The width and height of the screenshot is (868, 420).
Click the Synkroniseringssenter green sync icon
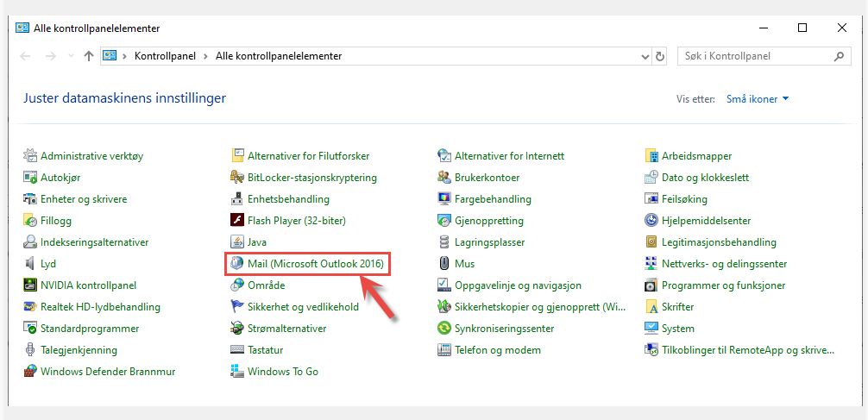[x=444, y=328]
